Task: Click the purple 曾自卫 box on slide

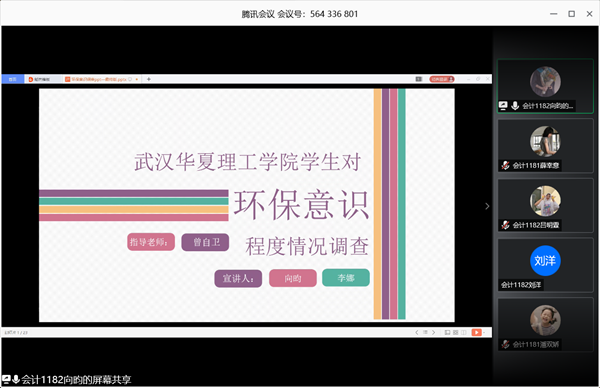Action: point(205,242)
